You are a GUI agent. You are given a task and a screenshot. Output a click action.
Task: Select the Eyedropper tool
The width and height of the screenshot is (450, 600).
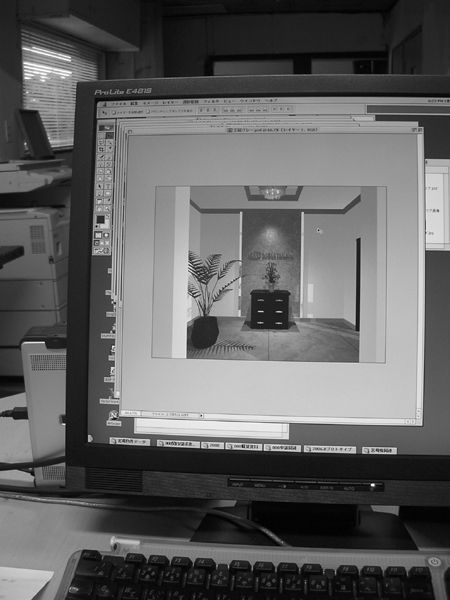click(108, 201)
